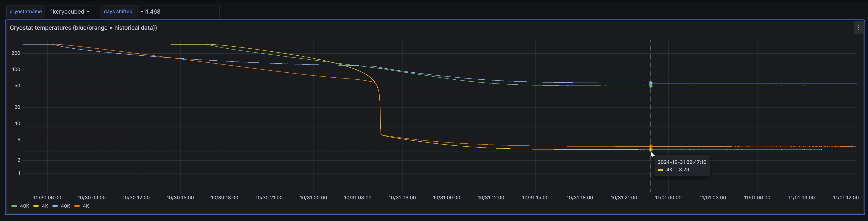868x221 pixels.
Task: Click the 10/30 06:00 time axis label
Action: pyautogui.click(x=47, y=198)
